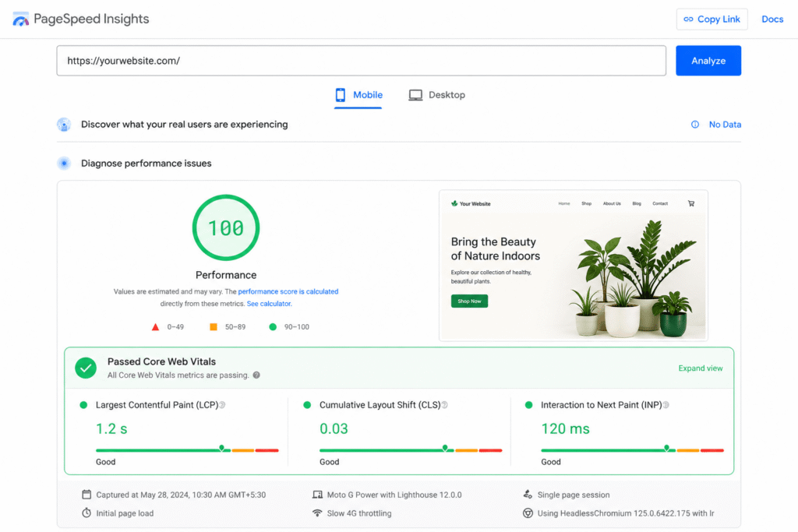
Task: Click Using HeadlessChromium 125.0.6422.175 text
Action: point(626,513)
